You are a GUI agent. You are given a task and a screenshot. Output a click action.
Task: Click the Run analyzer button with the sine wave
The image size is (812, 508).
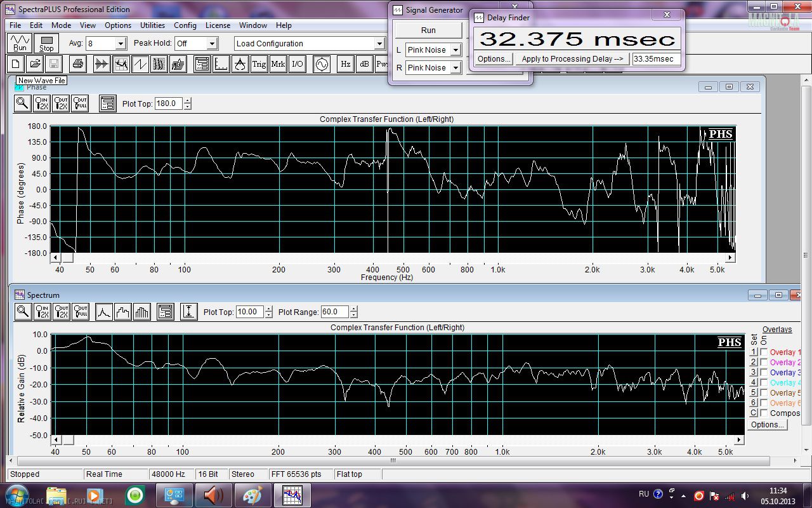click(20, 43)
